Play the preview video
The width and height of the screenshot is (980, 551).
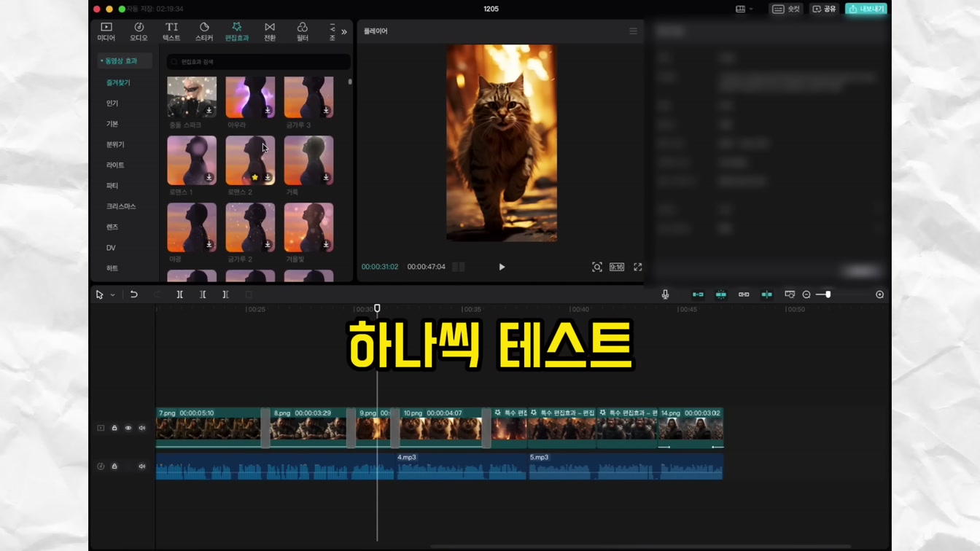(502, 267)
